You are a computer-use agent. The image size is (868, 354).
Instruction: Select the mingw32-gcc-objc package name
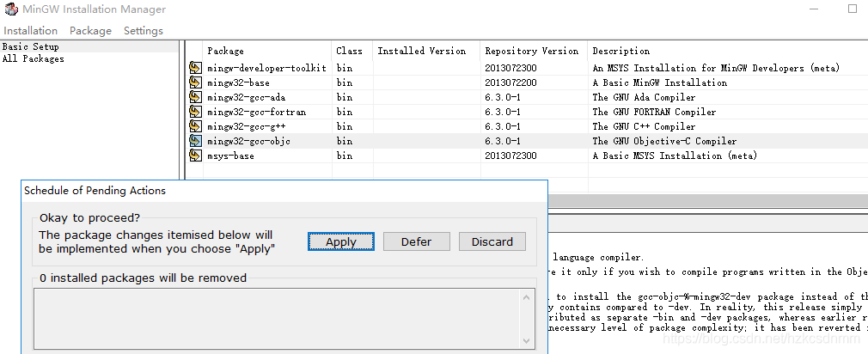click(249, 142)
